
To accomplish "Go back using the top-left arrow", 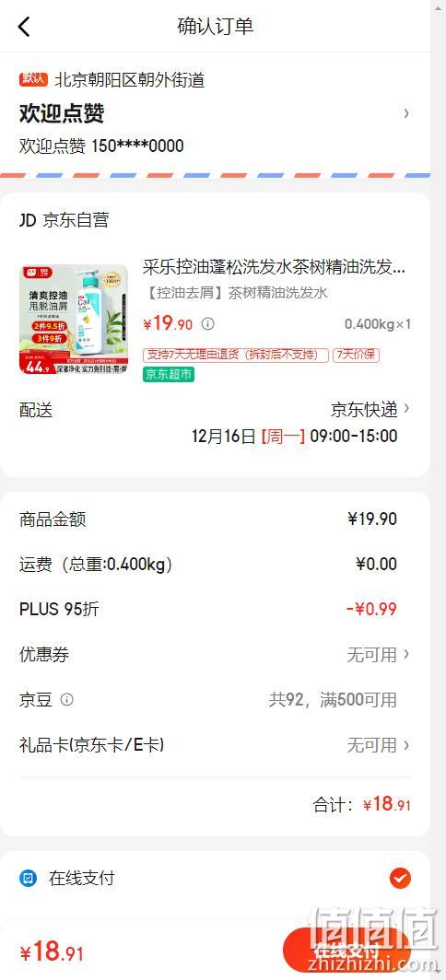I will (24, 27).
